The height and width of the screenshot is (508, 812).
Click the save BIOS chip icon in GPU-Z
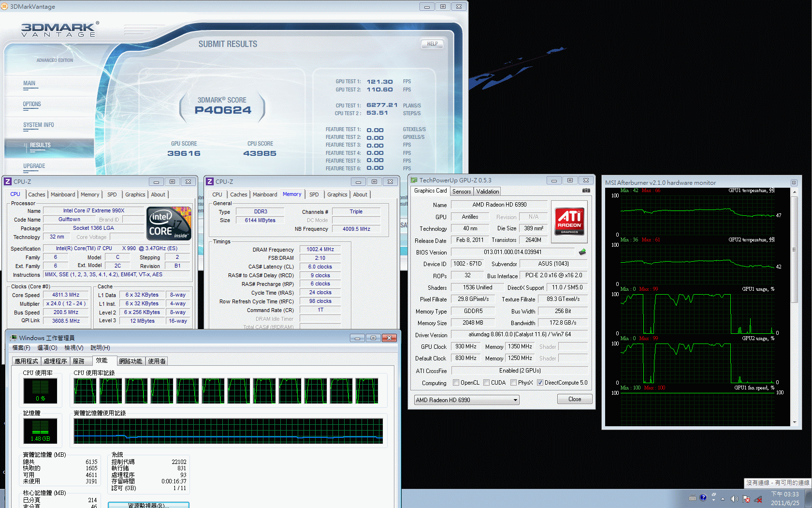[x=582, y=252]
